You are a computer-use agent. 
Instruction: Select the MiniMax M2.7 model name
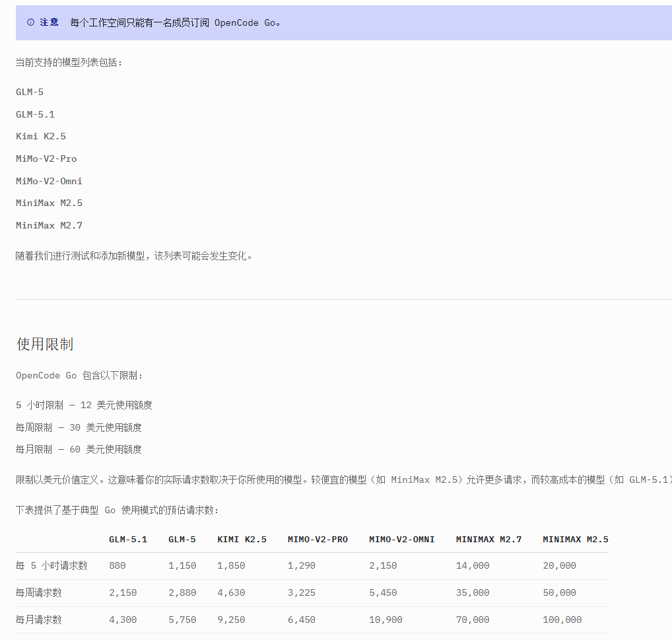pos(49,225)
